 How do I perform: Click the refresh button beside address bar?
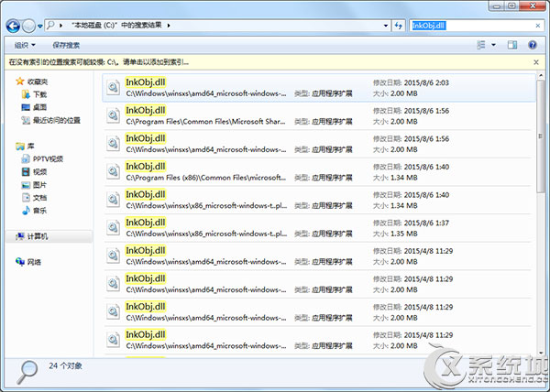click(399, 26)
